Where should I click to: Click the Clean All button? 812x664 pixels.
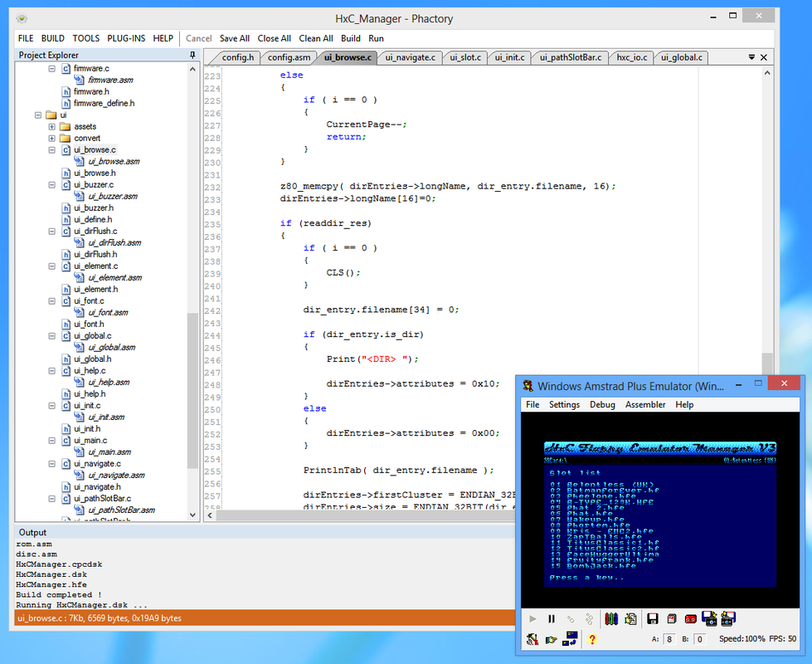(316, 38)
